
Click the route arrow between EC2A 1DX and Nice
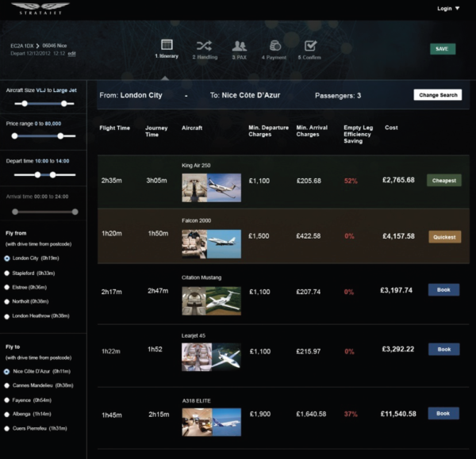tap(37, 46)
